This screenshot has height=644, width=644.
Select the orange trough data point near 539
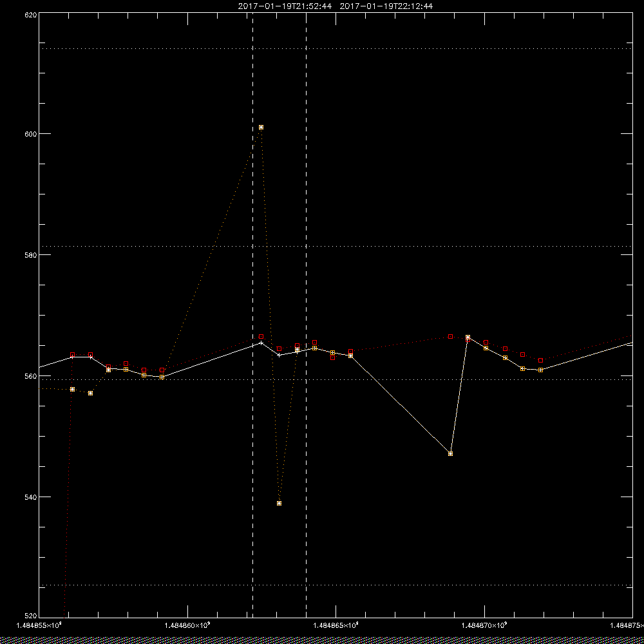279,503
